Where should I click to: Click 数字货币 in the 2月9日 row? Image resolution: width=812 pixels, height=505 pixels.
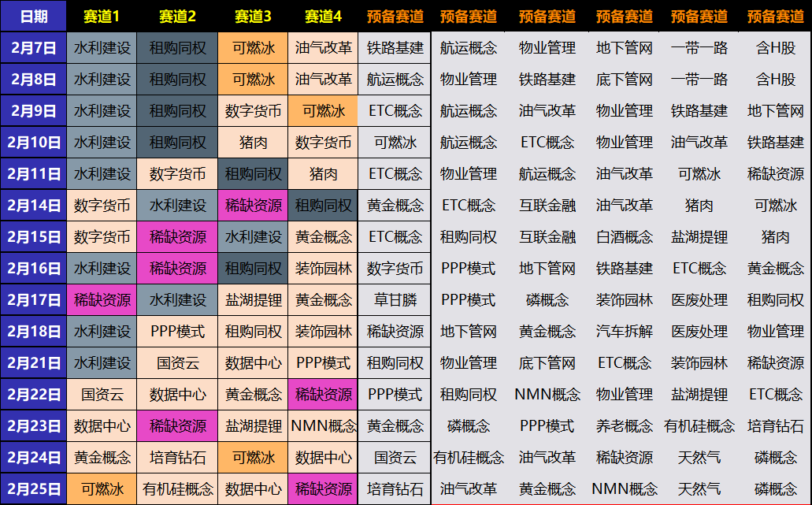pos(253,111)
